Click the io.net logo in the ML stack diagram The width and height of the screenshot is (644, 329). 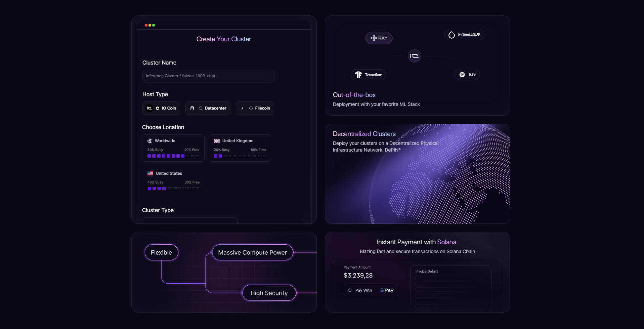pos(414,56)
